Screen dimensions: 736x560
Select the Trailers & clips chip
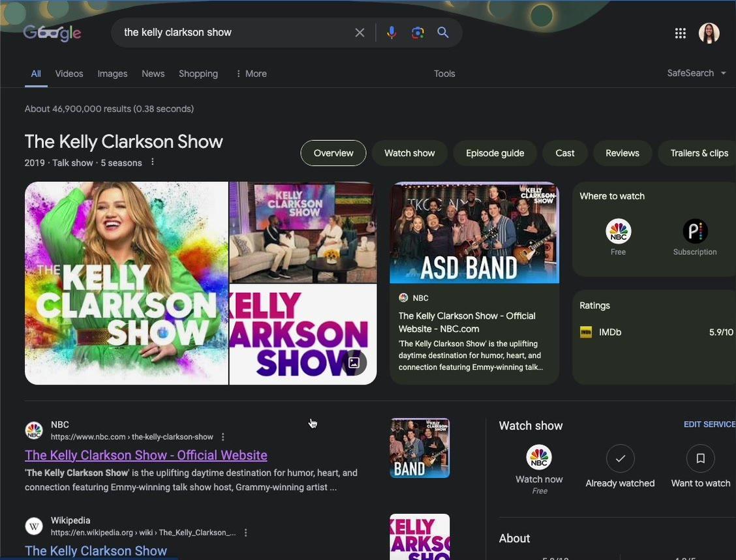[698, 153]
